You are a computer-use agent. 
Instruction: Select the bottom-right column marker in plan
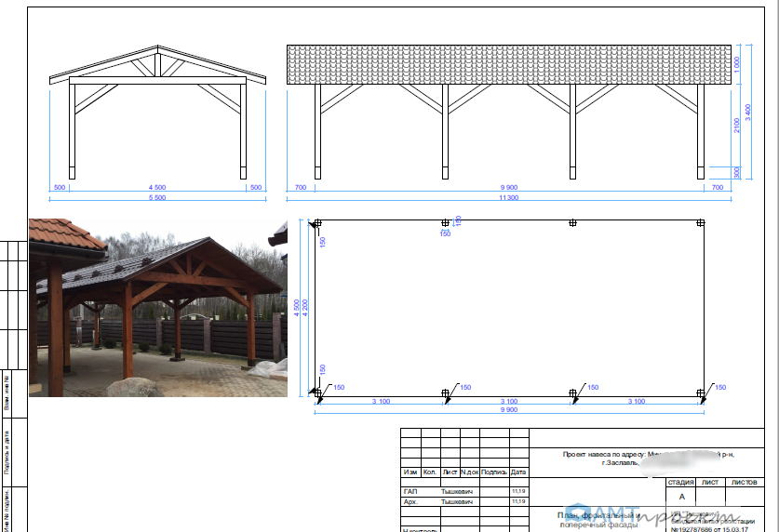point(700,394)
